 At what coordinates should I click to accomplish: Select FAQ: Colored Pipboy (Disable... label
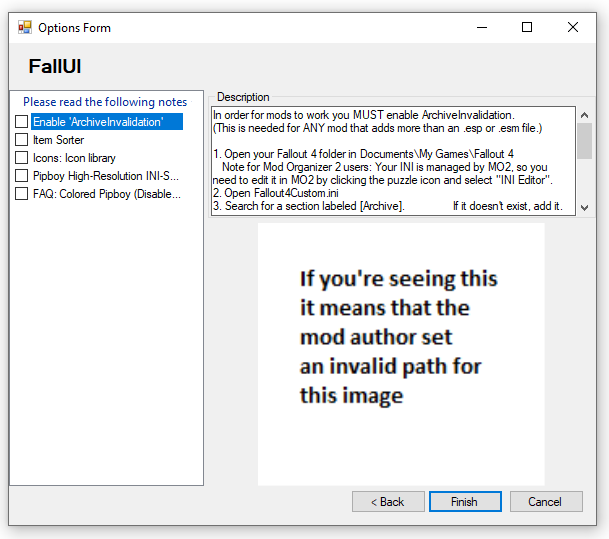pyautogui.click(x=107, y=194)
